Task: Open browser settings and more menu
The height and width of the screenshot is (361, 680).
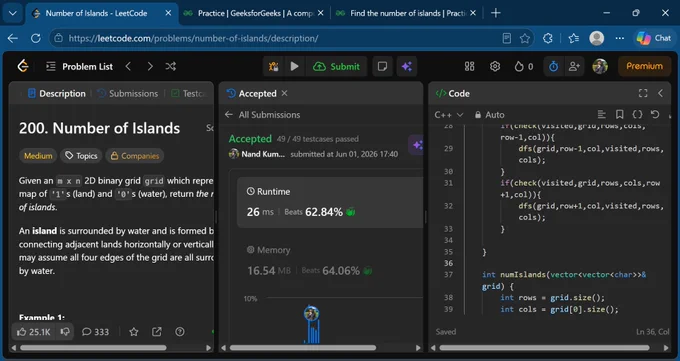Action: 620,38
